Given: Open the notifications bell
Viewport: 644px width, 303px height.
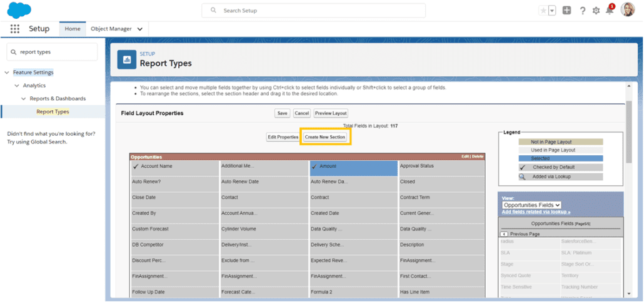Looking at the screenshot, I should pyautogui.click(x=609, y=11).
